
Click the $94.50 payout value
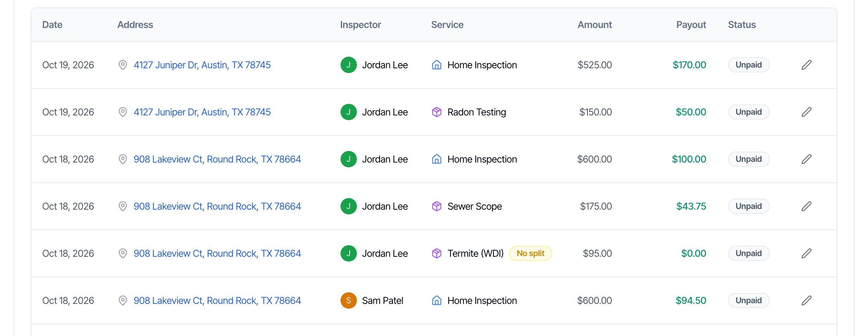691,300
